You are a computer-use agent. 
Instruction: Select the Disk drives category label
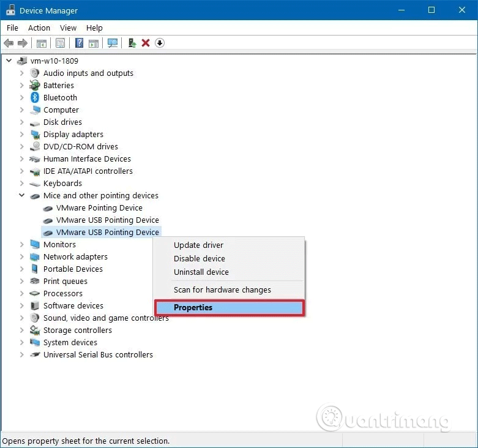(62, 122)
